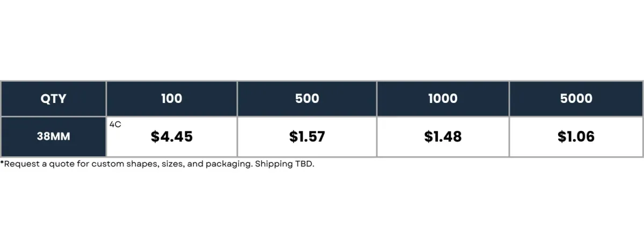This screenshot has width=644, height=238.
Task: Click the QTY header cell
Action: (53, 99)
